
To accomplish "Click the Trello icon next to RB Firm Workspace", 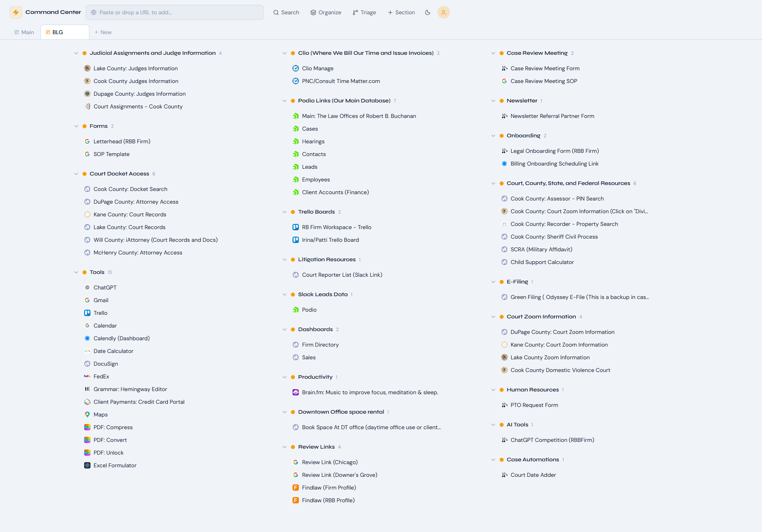I will 296,227.
